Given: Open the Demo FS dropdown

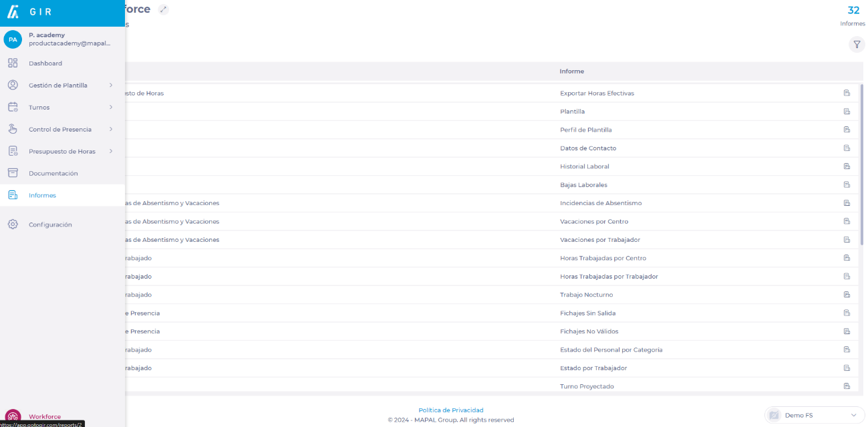Looking at the screenshot, I should 815,415.
